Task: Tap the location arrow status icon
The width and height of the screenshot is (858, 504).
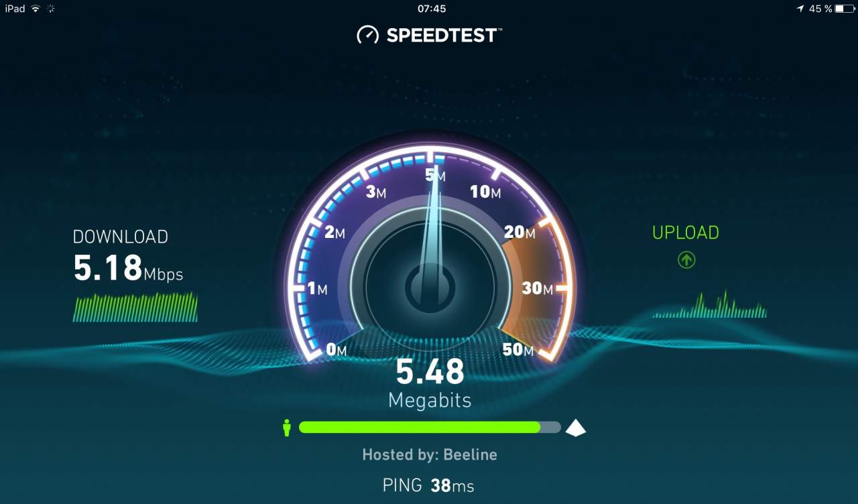Action: tap(800, 9)
